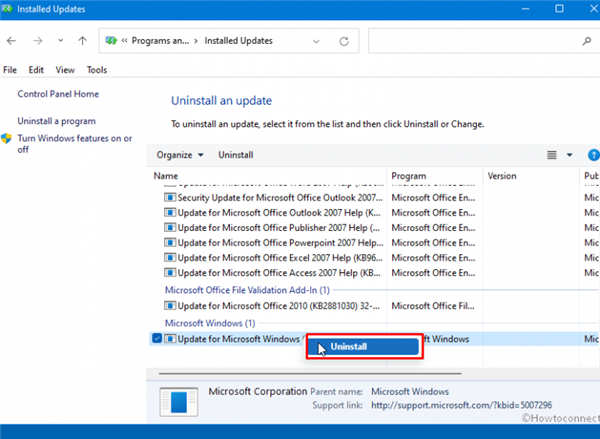Image resolution: width=600 pixels, height=439 pixels.
Task: Click the Forward navigation arrow
Action: tap(37, 41)
